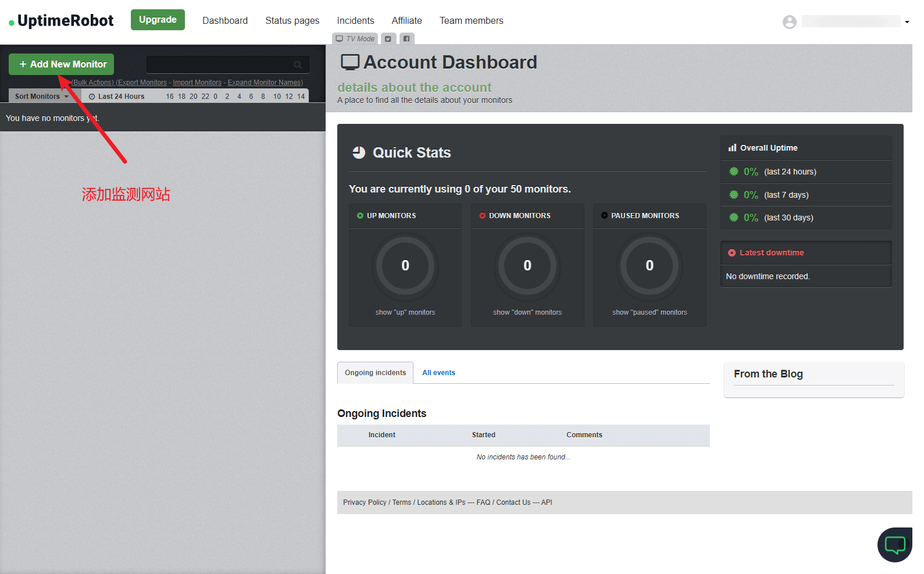This screenshot has width=924, height=574.
Task: Open the account dropdown arrow
Action: click(907, 22)
